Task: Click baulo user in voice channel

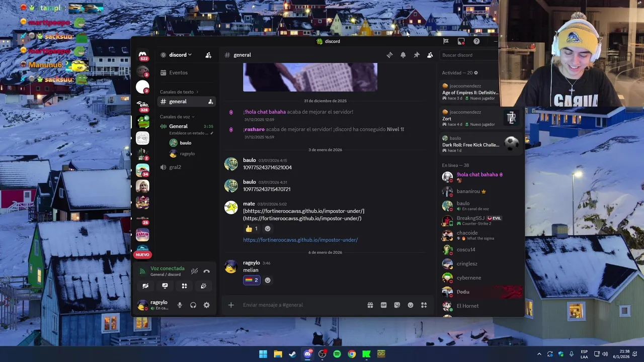Action: [186, 143]
